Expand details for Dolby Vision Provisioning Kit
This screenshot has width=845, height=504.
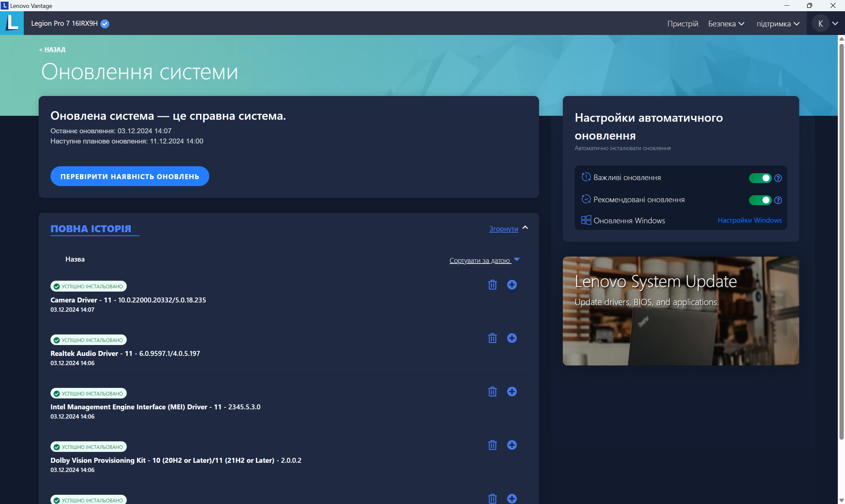tap(512, 445)
